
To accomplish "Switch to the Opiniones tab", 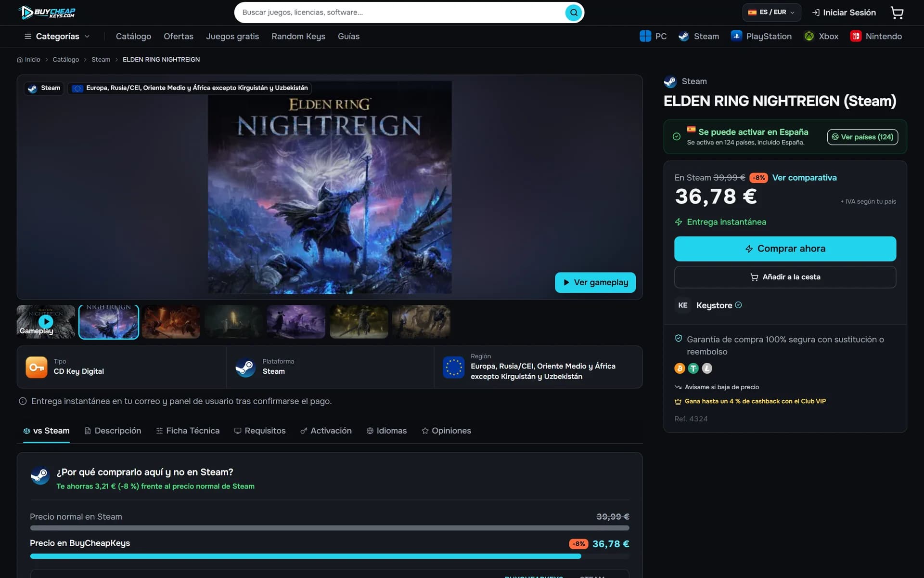I will coord(446,431).
